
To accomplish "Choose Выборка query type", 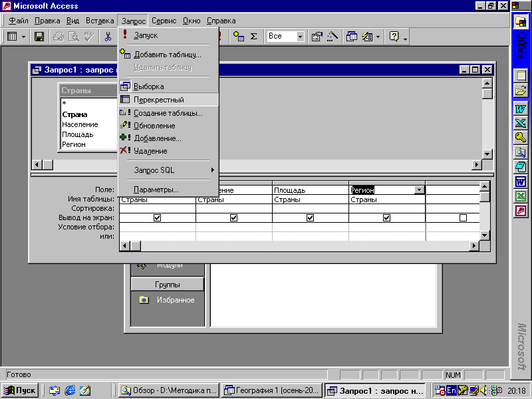I will (x=168, y=86).
